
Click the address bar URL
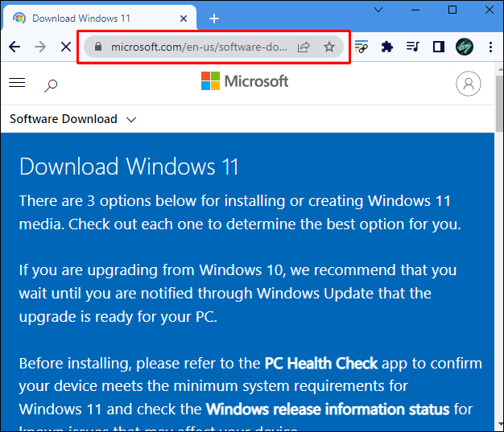point(199,47)
